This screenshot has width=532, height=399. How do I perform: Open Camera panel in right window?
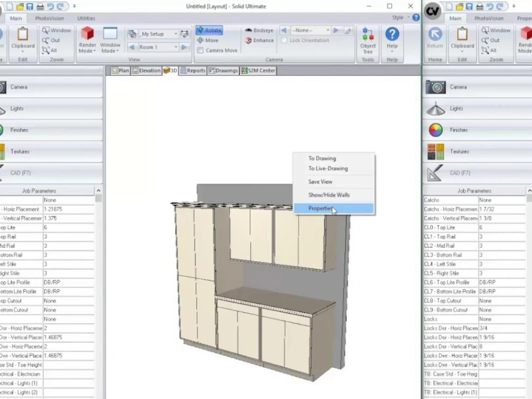(477, 87)
